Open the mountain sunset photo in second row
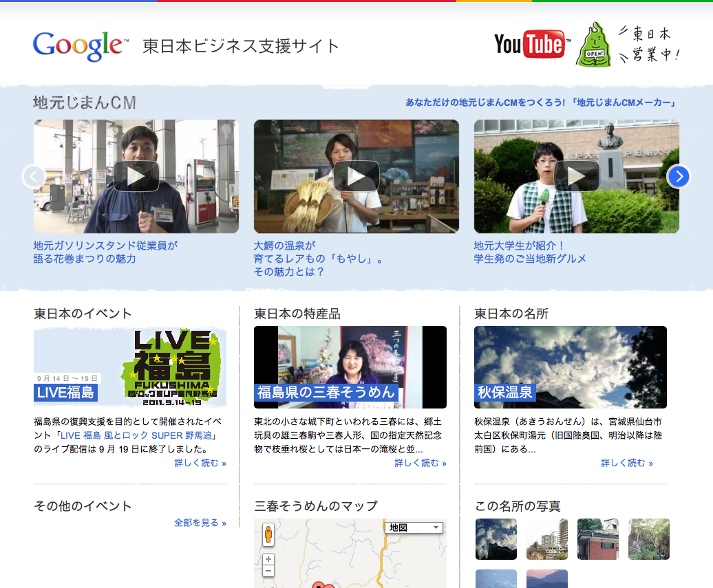This screenshot has width=713, height=588. 547,579
